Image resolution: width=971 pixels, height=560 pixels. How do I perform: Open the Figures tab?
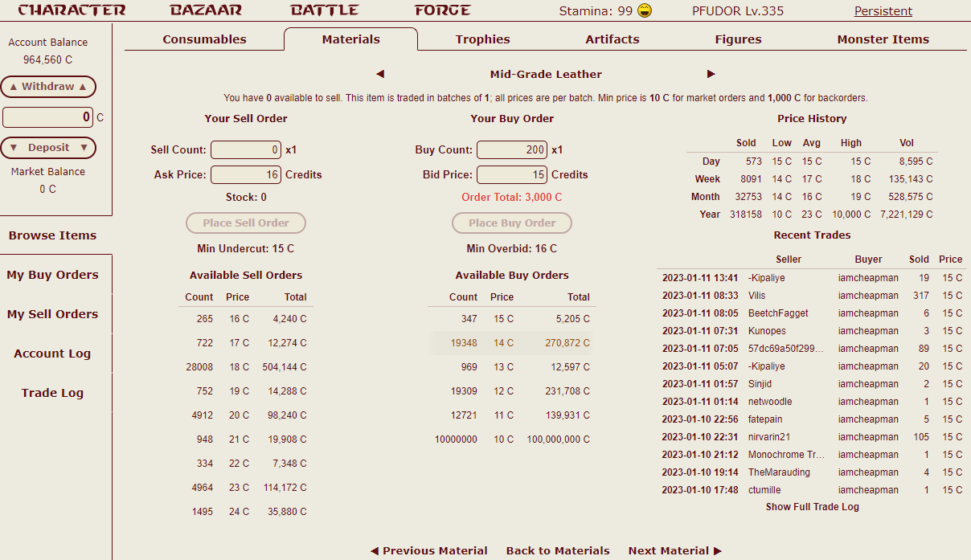click(x=738, y=39)
